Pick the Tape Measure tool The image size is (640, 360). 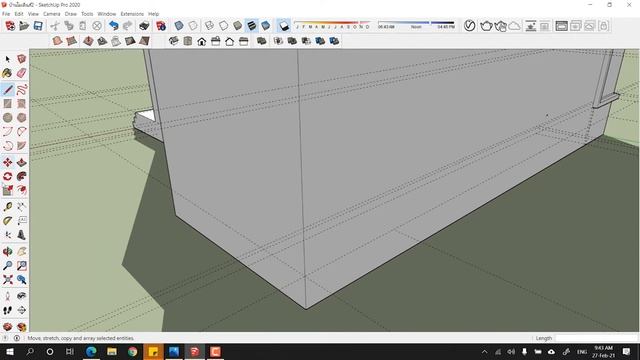coord(8,207)
